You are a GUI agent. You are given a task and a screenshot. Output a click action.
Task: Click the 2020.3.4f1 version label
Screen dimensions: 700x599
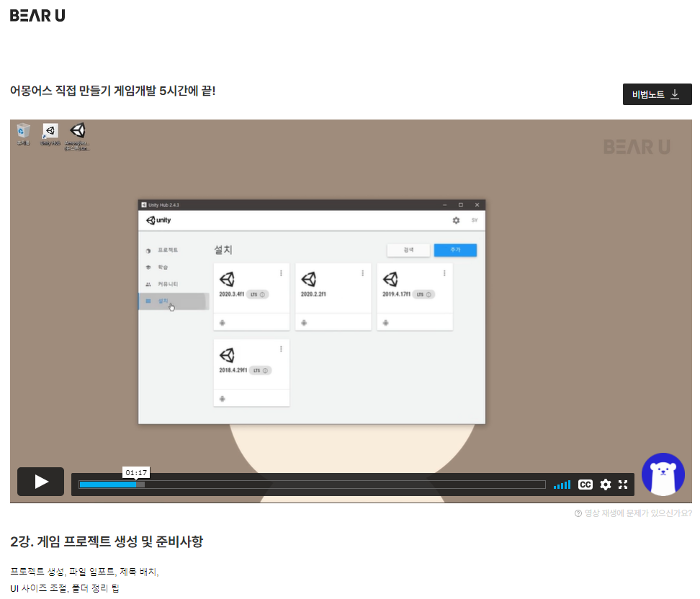point(232,294)
